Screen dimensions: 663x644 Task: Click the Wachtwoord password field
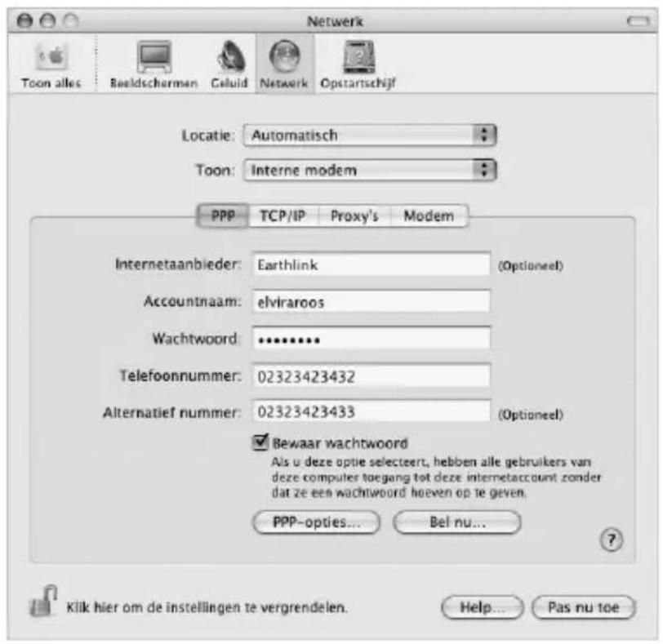[372, 339]
